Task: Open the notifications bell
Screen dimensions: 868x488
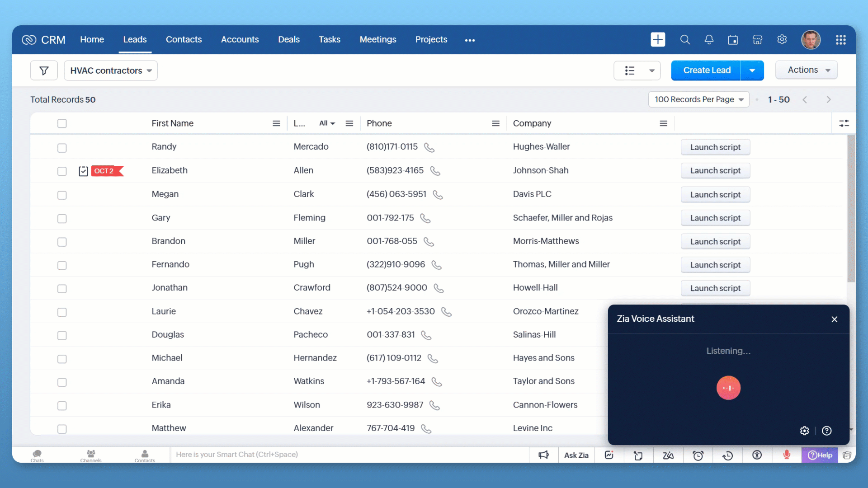Action: coord(709,40)
